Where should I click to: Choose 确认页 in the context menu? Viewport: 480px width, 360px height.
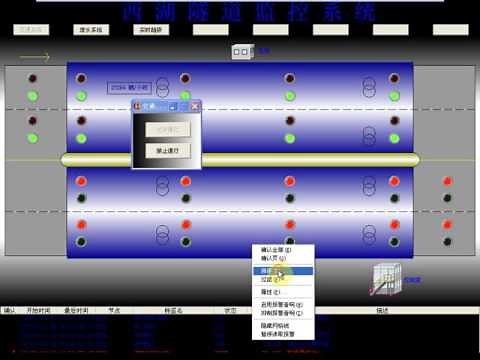tap(283, 258)
